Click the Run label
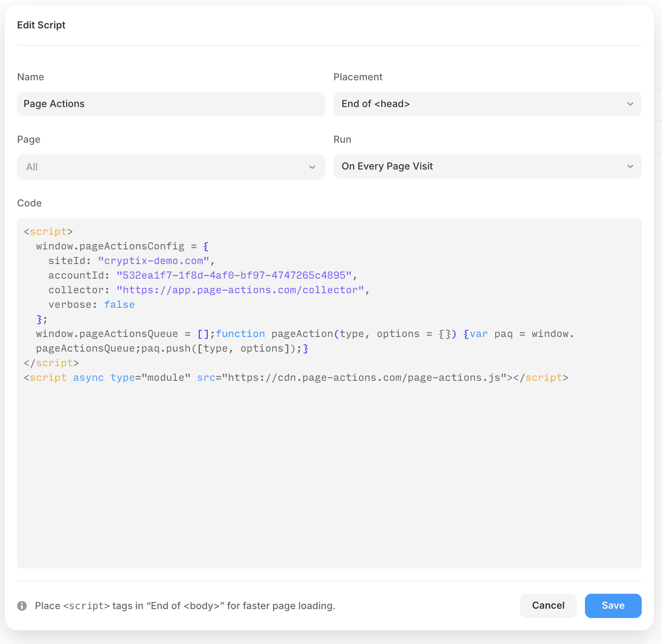This screenshot has width=662, height=644. pyautogui.click(x=342, y=140)
